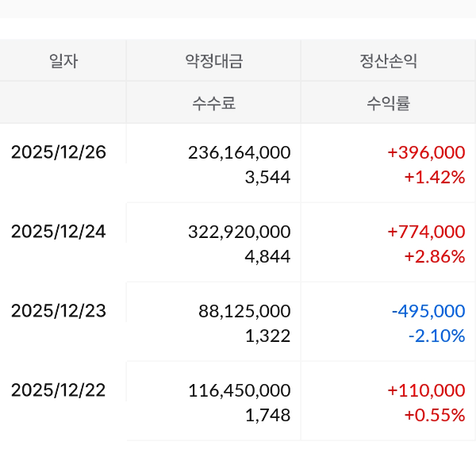Click the 수익률 sub-header
The width and height of the screenshot is (476, 476).
click(x=388, y=103)
